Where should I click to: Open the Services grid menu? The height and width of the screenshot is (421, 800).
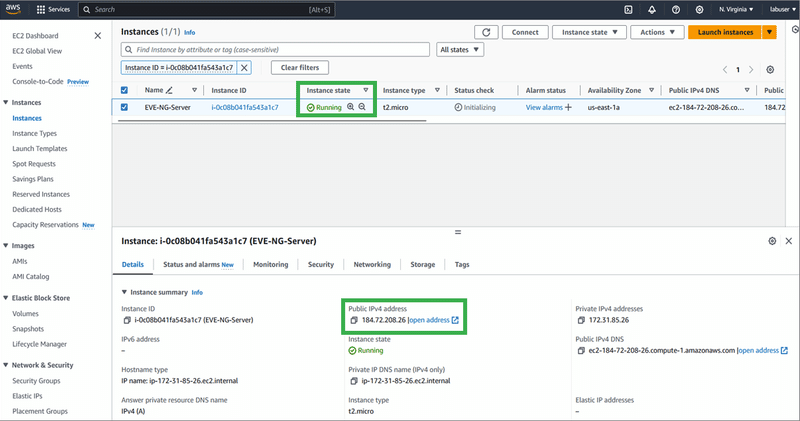coord(53,9)
